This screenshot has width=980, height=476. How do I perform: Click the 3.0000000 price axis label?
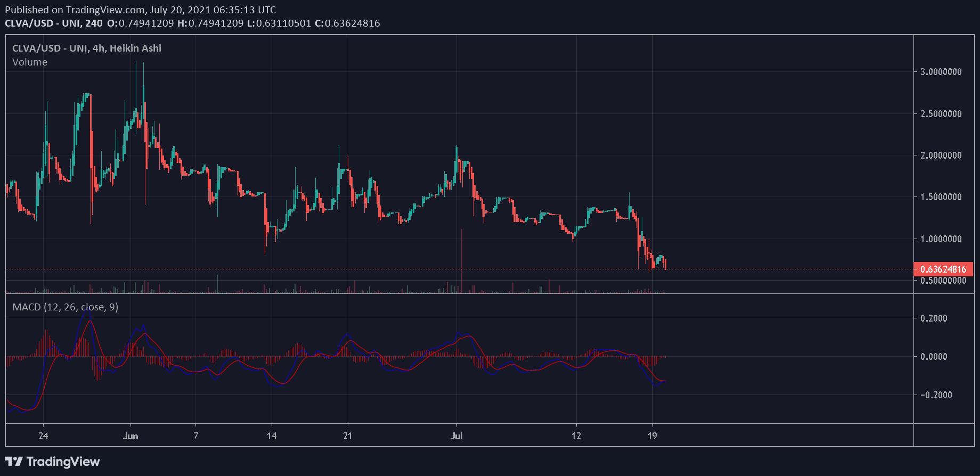pos(941,72)
